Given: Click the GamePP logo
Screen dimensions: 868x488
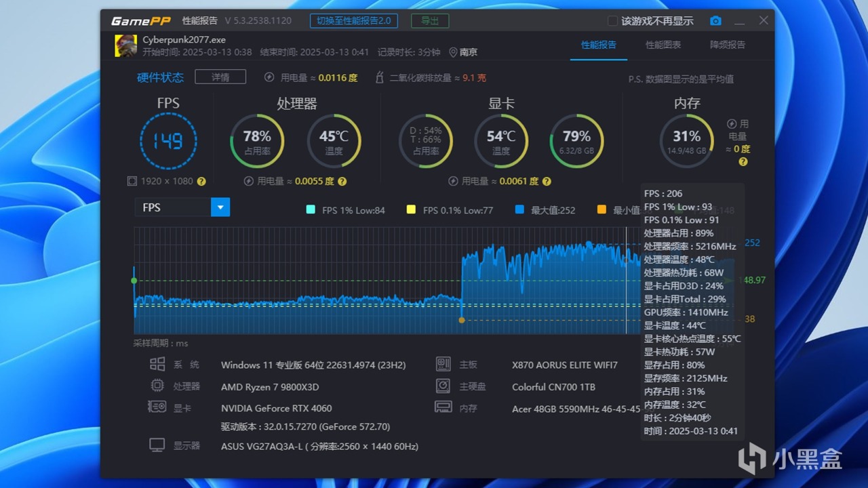Looking at the screenshot, I should (141, 21).
